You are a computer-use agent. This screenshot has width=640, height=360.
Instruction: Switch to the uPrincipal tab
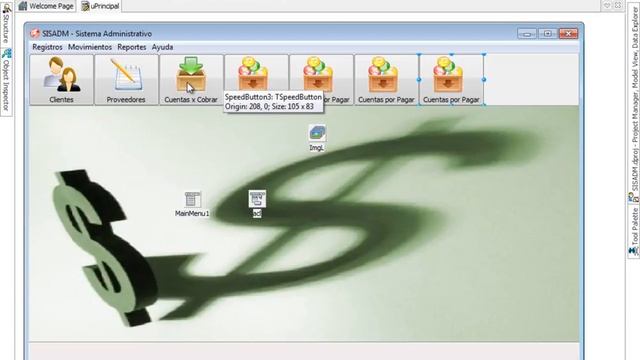100,6
